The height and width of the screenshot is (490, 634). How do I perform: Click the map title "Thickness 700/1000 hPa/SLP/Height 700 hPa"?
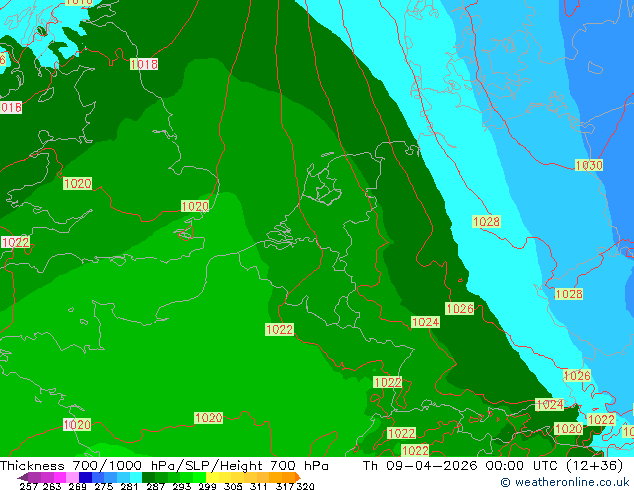pos(164,465)
